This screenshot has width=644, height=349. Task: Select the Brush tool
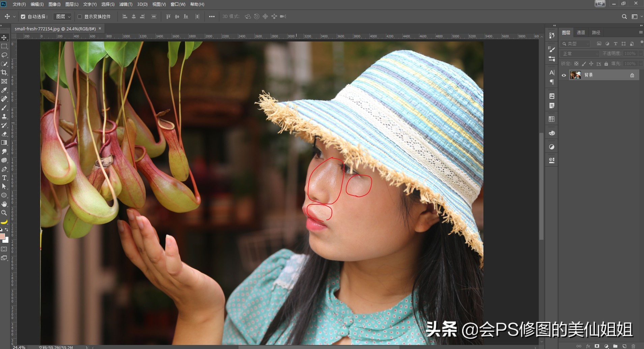pyautogui.click(x=4, y=108)
